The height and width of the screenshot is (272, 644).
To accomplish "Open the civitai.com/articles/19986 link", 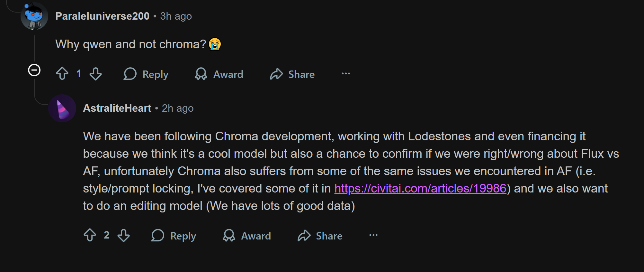I will [x=420, y=188].
